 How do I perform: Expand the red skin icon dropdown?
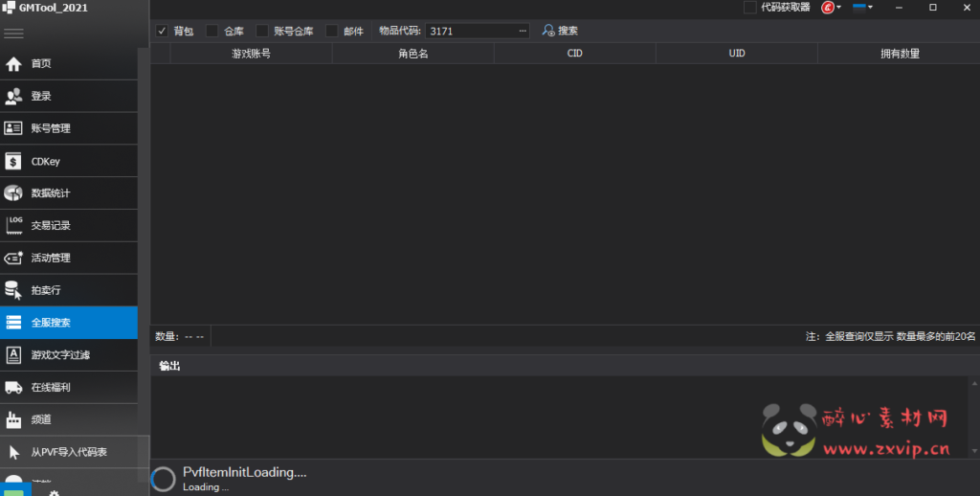click(x=831, y=8)
